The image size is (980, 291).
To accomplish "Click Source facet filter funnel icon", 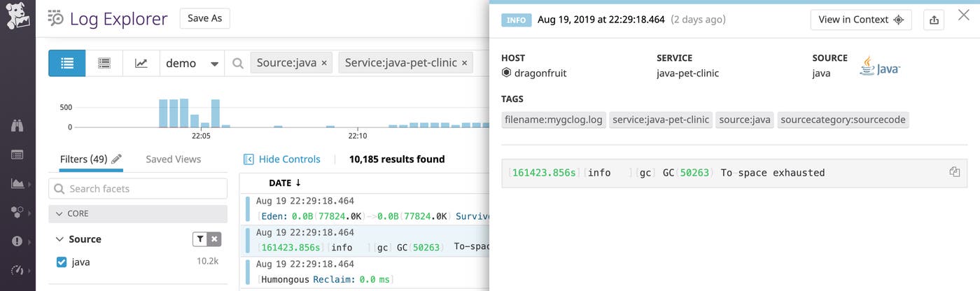I will (x=200, y=239).
